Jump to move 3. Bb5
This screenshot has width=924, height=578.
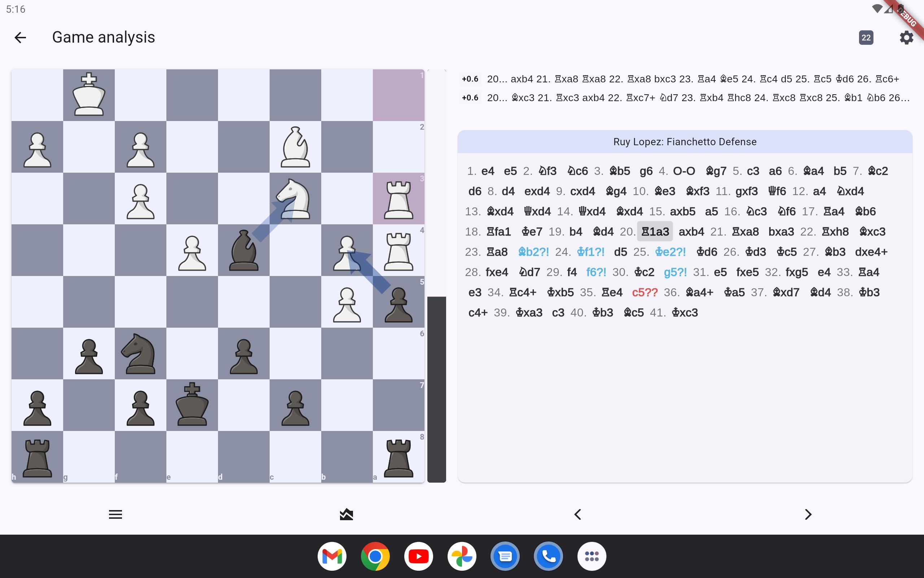tap(620, 171)
